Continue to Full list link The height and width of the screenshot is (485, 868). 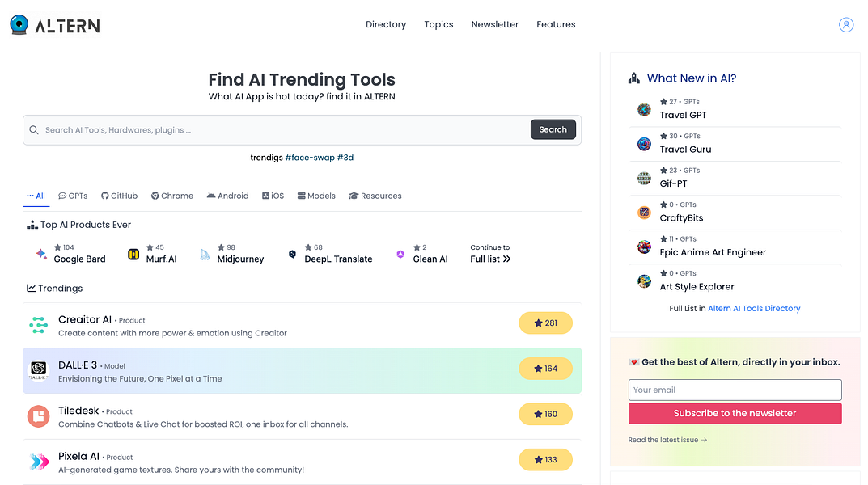click(x=490, y=254)
